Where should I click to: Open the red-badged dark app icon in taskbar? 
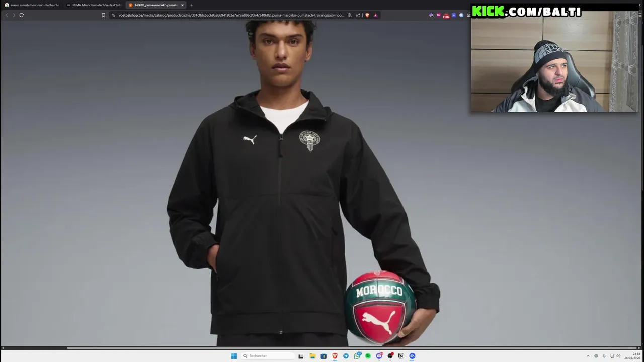tap(390, 356)
